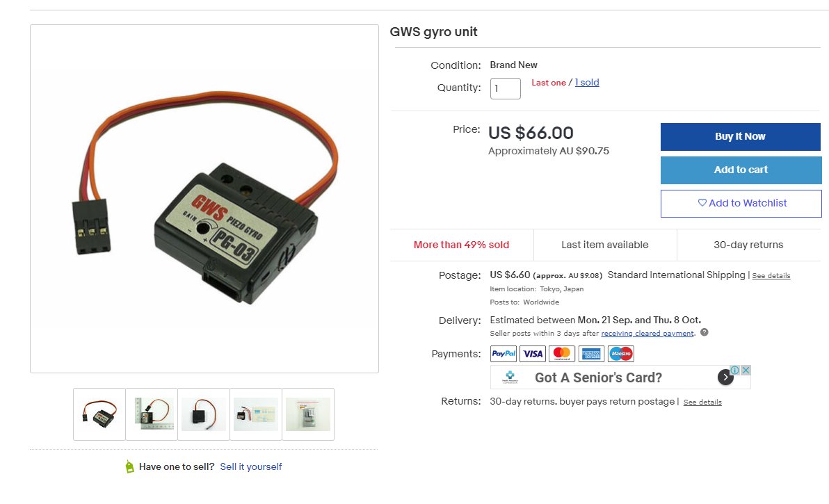The height and width of the screenshot is (504, 829).
Task: Open the ad info icon
Action: coord(735,370)
